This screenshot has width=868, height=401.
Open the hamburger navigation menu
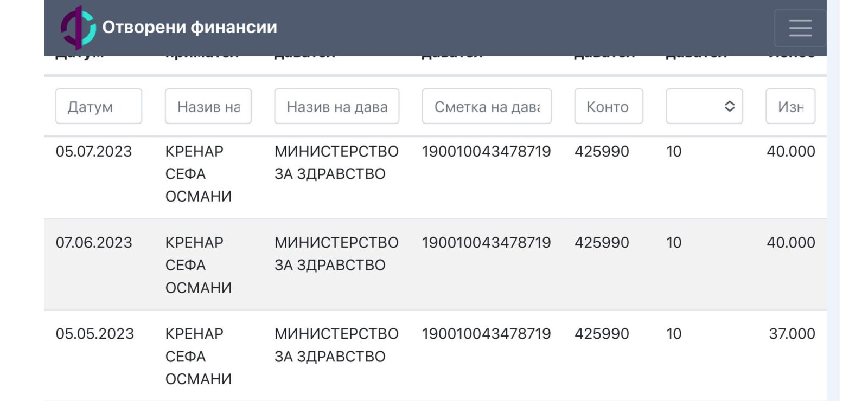click(x=800, y=28)
